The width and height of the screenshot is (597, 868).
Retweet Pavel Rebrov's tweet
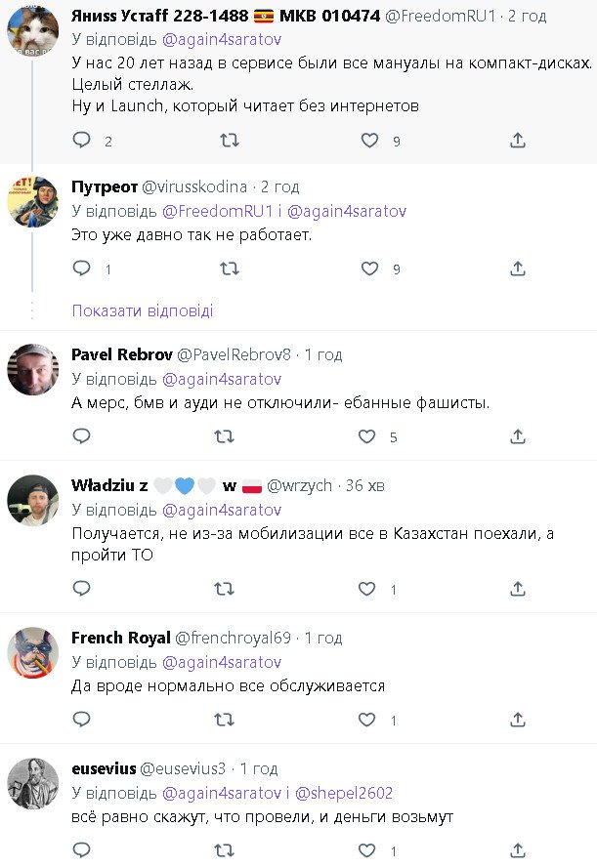(225, 436)
